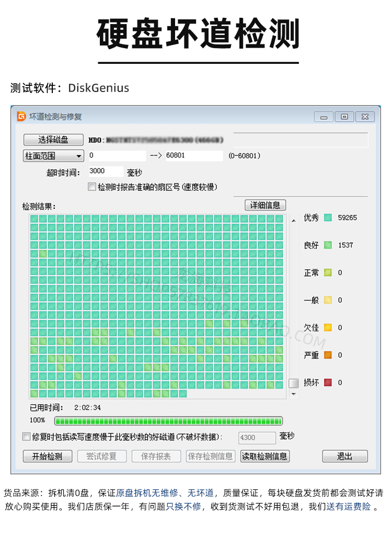The width and height of the screenshot is (392, 536).
Task: Click the green 100% progress bar
Action: point(168,421)
